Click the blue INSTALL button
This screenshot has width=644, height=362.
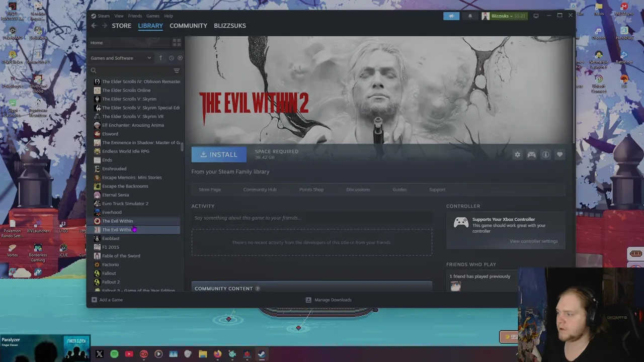tap(219, 155)
